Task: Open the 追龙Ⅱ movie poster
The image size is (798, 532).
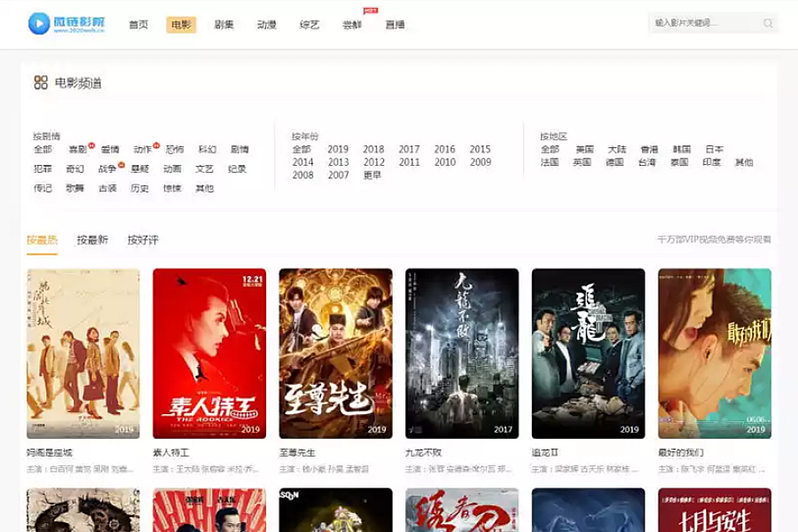Action: pyautogui.click(x=589, y=353)
